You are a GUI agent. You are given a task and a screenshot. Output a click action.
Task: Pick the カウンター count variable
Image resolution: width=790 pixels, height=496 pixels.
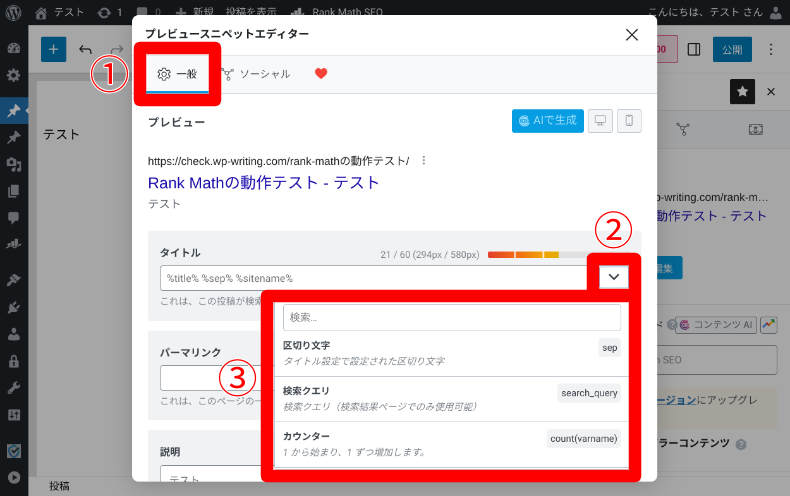pyautogui.click(x=452, y=444)
